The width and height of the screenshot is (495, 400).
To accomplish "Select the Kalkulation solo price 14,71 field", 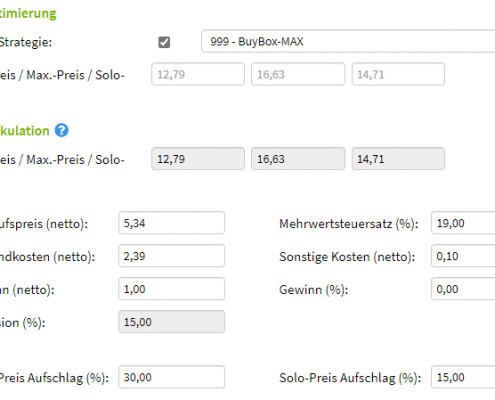I will (398, 159).
